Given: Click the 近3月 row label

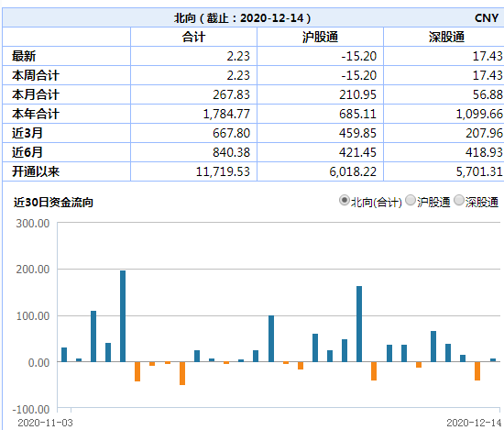Looking at the screenshot, I should tap(27, 133).
